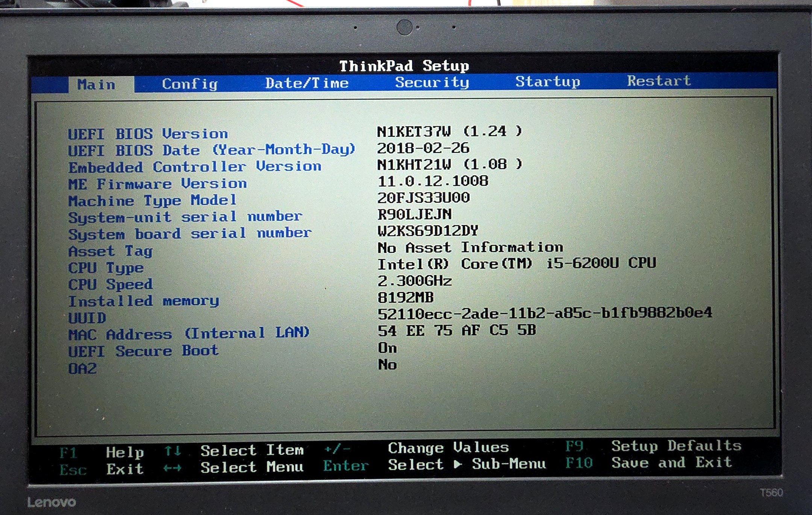
Task: Click the green Enter key hint
Action: click(x=346, y=466)
